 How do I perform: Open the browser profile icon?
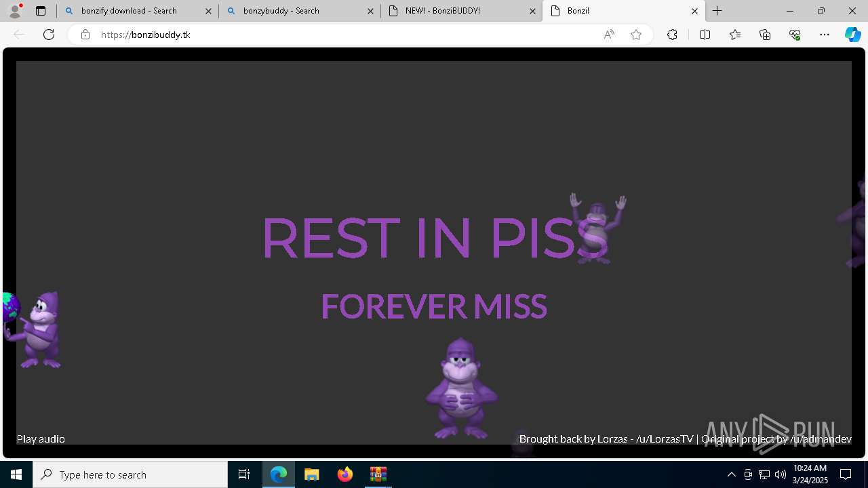[15, 11]
